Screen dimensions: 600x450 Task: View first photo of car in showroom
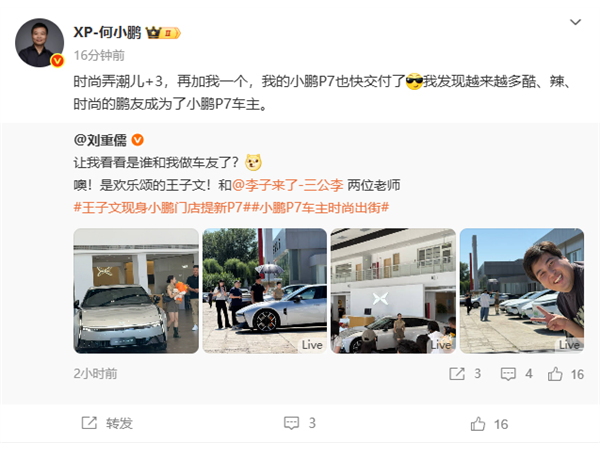point(136,291)
